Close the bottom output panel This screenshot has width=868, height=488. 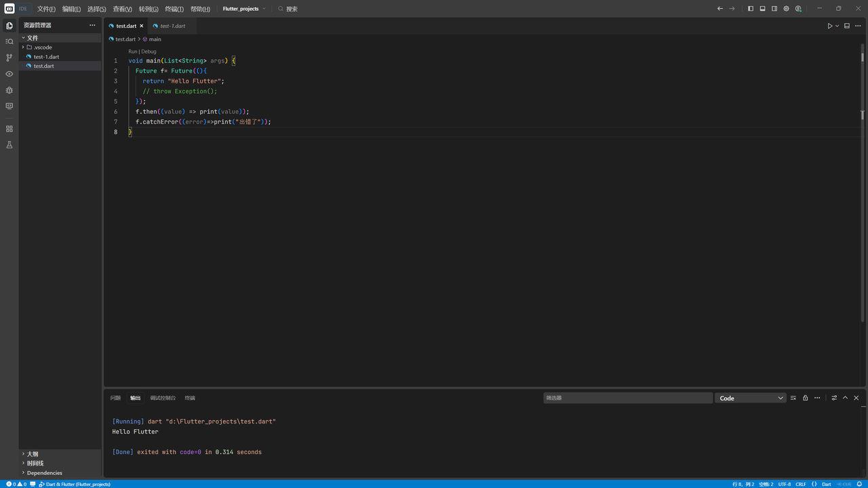(x=856, y=398)
